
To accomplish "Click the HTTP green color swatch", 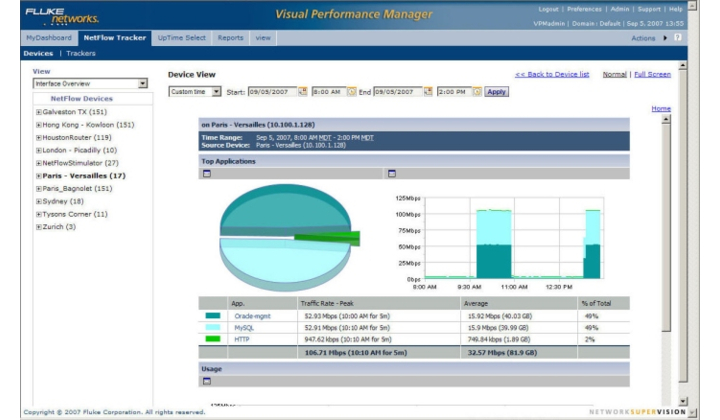I will point(213,339).
